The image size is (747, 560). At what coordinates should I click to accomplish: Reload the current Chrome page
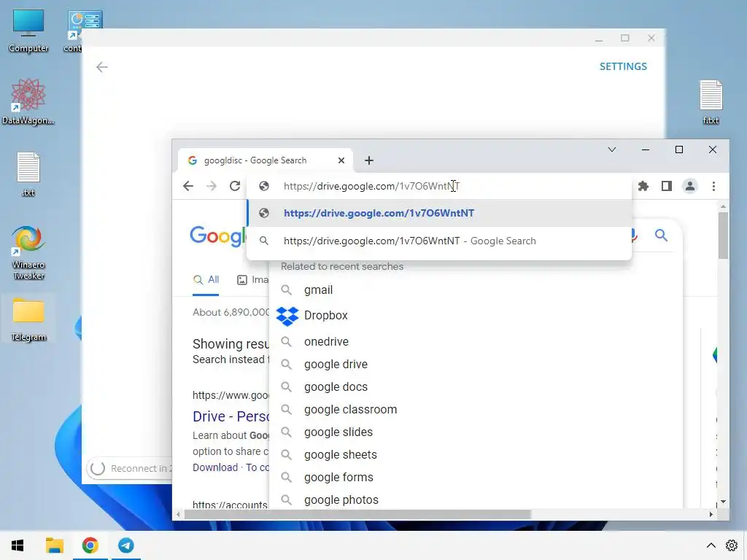(x=235, y=186)
